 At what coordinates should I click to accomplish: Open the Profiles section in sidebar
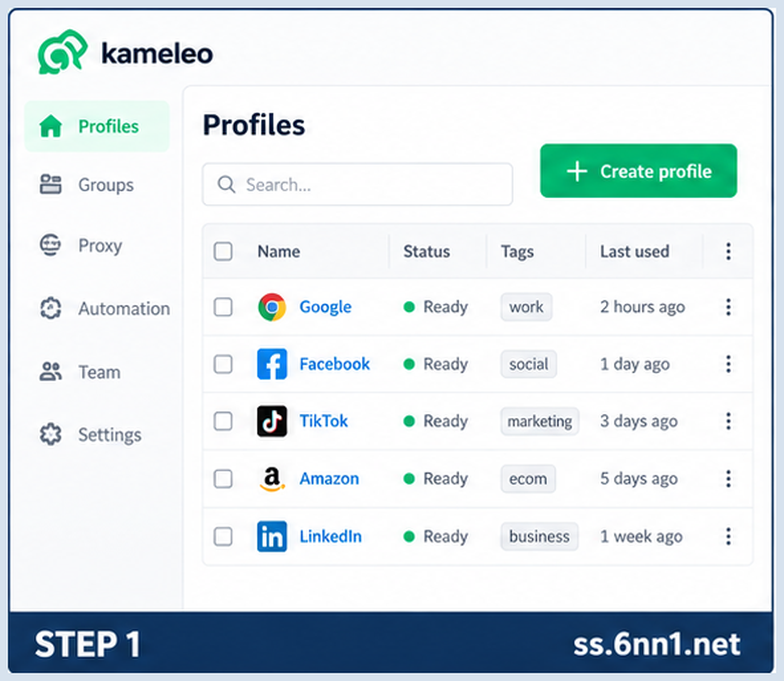[97, 126]
